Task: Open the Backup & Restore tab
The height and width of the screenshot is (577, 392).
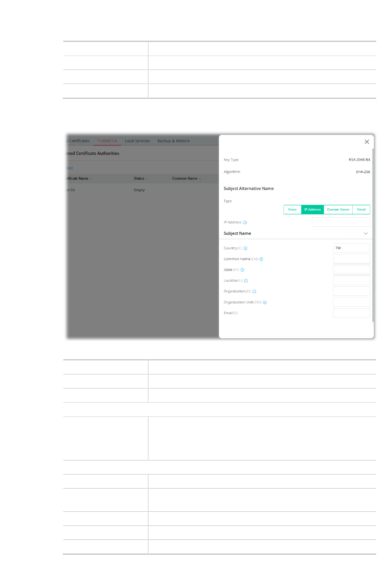Action: coord(173,141)
